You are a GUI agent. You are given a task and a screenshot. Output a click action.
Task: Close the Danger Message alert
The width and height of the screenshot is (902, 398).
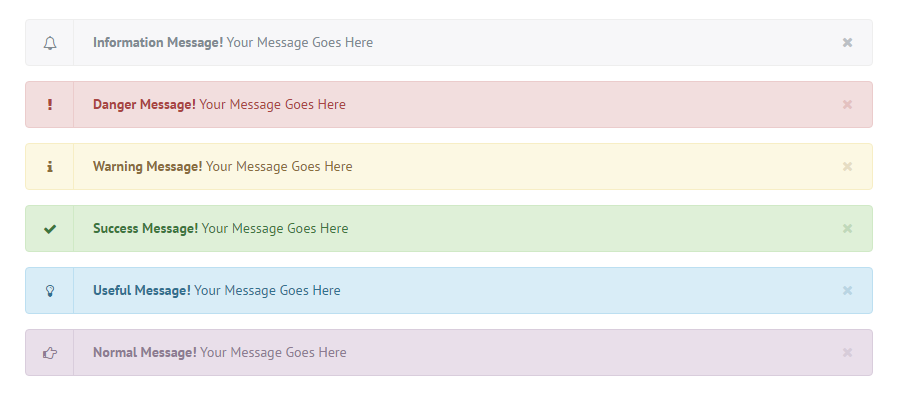[x=847, y=105]
